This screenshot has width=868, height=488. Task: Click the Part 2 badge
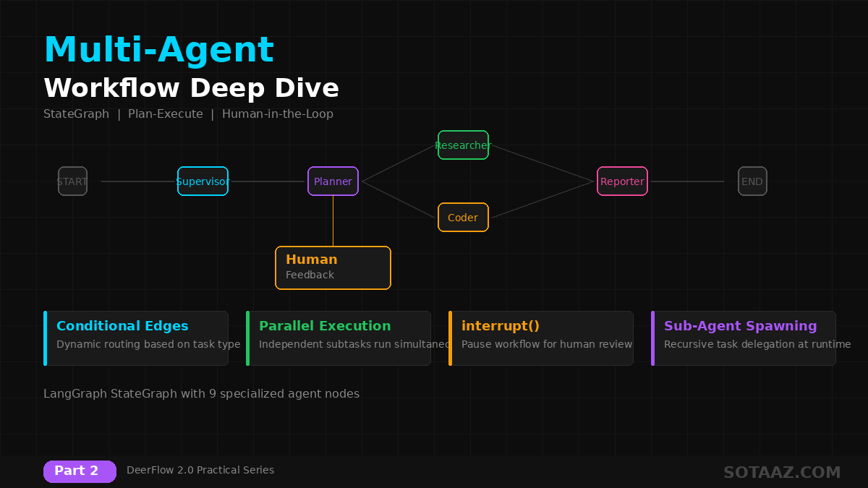pos(80,471)
